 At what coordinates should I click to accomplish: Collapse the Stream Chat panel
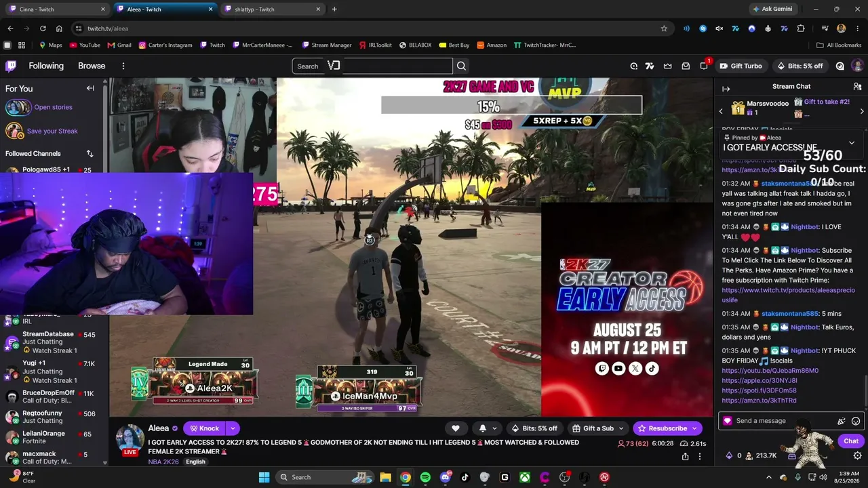(x=726, y=89)
